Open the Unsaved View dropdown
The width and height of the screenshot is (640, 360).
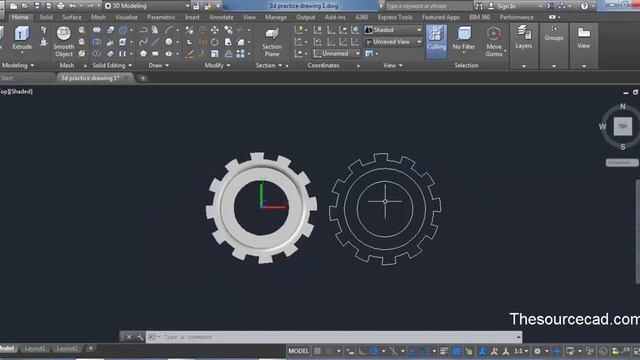pyautogui.click(x=393, y=42)
